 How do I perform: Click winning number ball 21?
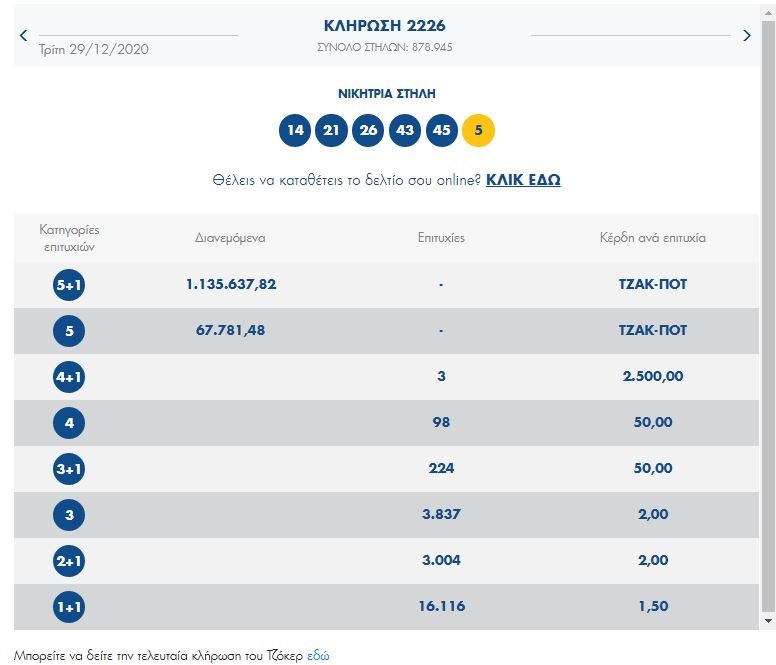331,130
